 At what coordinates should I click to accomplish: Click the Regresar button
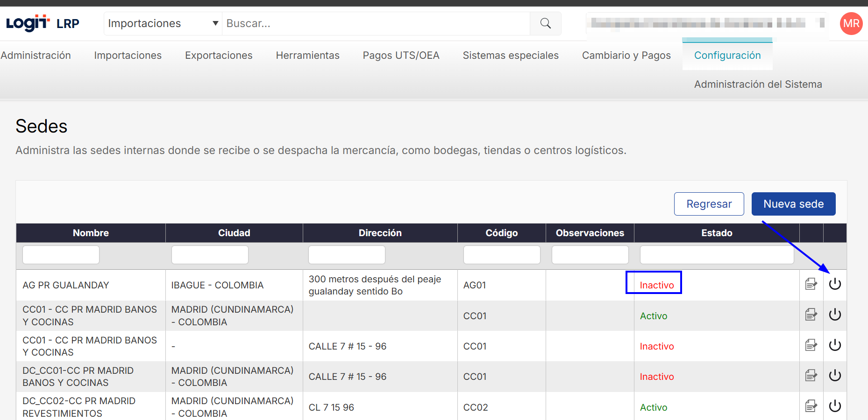coord(709,204)
